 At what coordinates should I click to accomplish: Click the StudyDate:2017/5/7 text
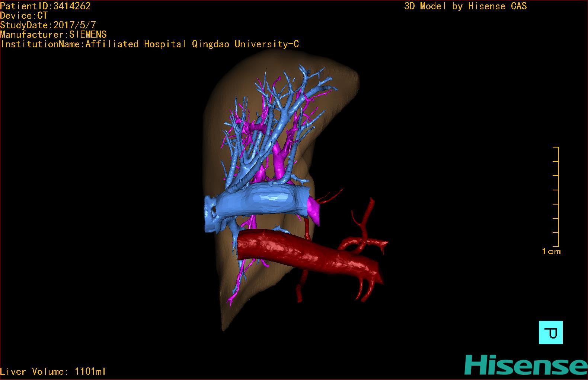coord(48,25)
